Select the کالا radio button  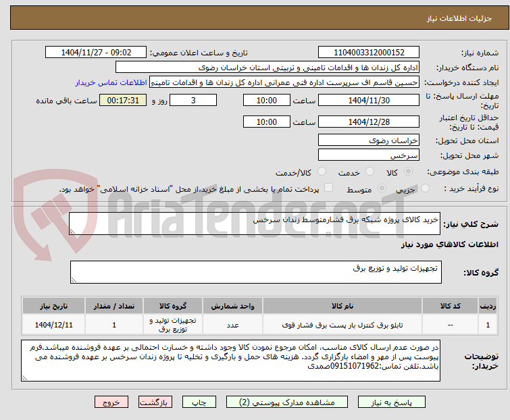click(408, 172)
